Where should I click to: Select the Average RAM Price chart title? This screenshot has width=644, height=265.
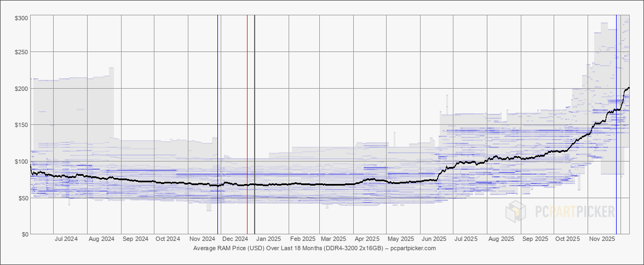pos(289,248)
